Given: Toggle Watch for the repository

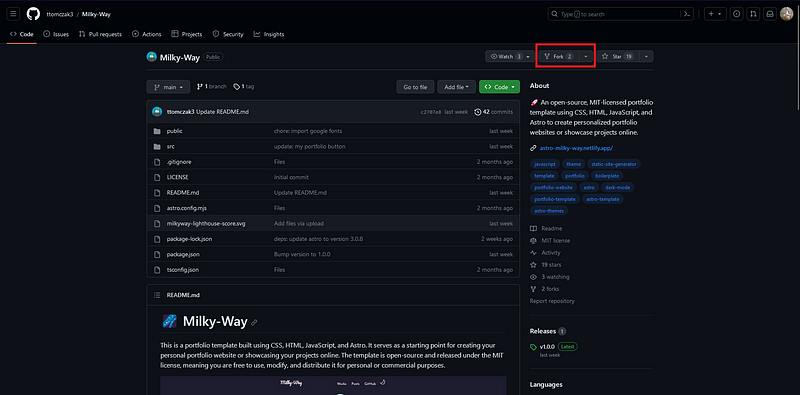Looking at the screenshot, I should [x=511, y=57].
